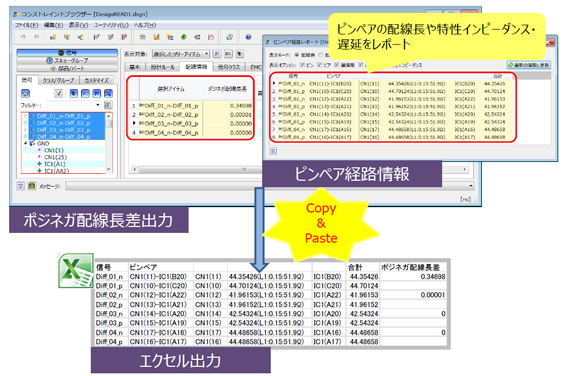Click the last icon beside 表示対象 dropdown
The width and height of the screenshot is (570, 376).
pos(240,54)
